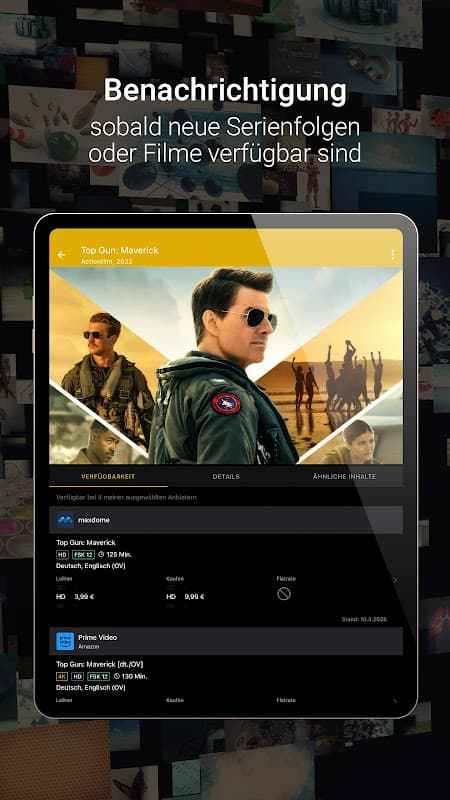This screenshot has width=450, height=800.
Task: Tap the 4K badge in Prime Video listing
Action: click(x=62, y=677)
